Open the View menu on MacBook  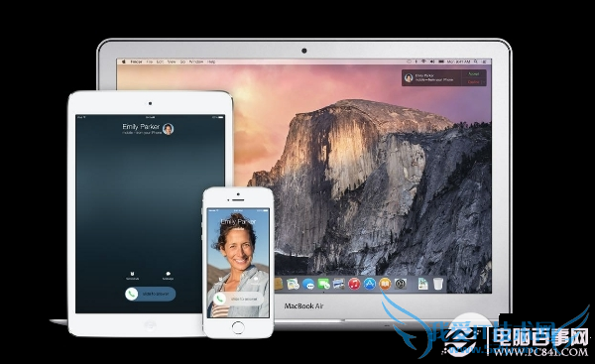point(172,61)
